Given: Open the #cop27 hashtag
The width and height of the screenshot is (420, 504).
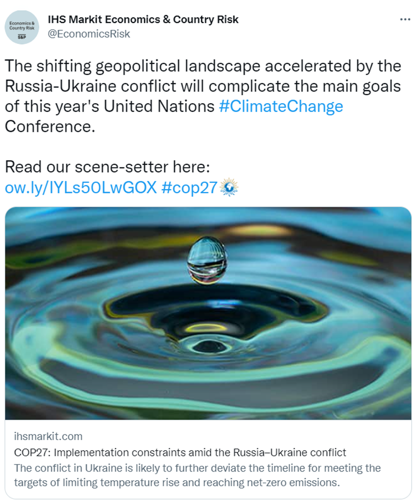Looking at the screenshot, I should pyautogui.click(x=189, y=188).
